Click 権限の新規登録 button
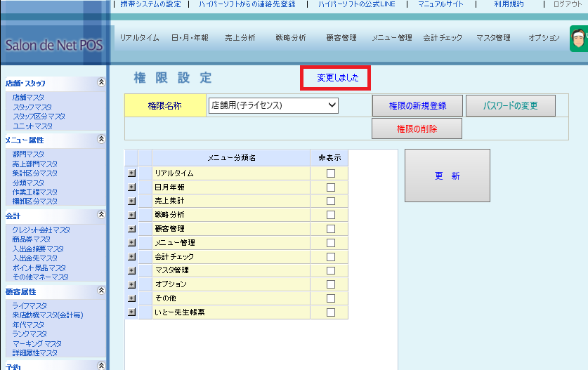Screen dimensions: 588x370 click(x=417, y=105)
